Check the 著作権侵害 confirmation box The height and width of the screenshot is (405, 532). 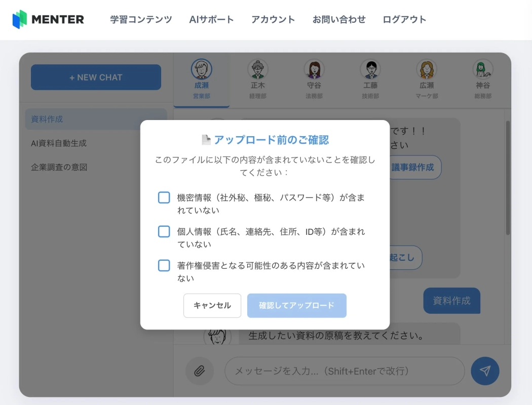(x=164, y=266)
